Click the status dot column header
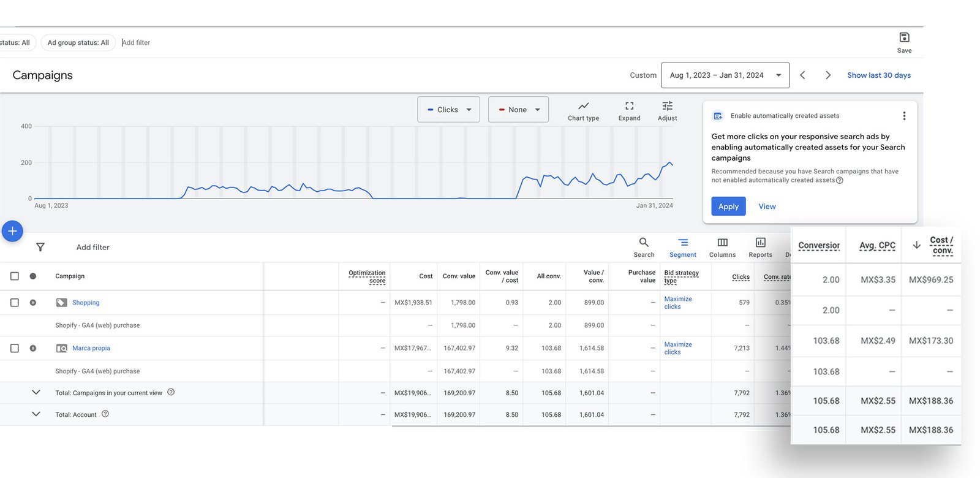The width and height of the screenshot is (980, 478). pyautogui.click(x=33, y=276)
